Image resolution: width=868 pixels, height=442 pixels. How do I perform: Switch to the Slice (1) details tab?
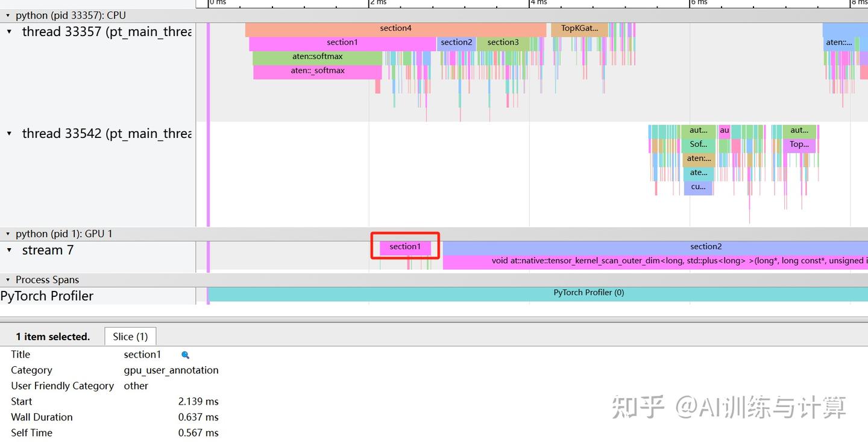(x=130, y=336)
